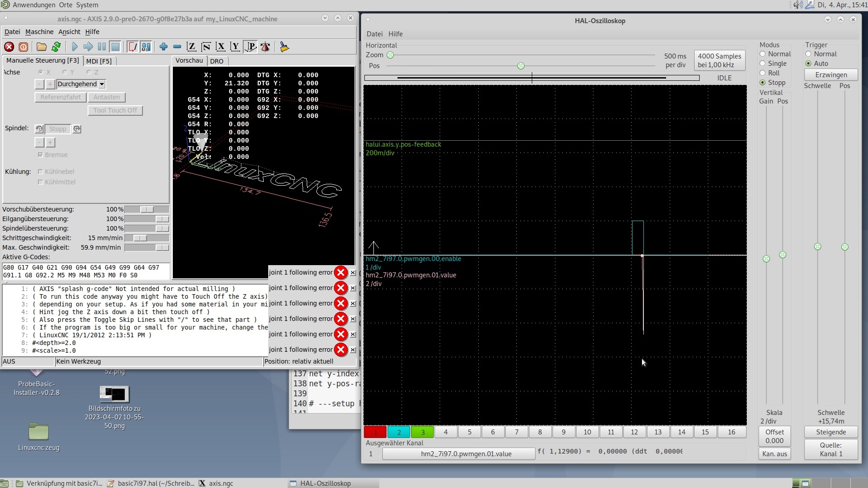Select axis Y radio button

[x=65, y=72]
